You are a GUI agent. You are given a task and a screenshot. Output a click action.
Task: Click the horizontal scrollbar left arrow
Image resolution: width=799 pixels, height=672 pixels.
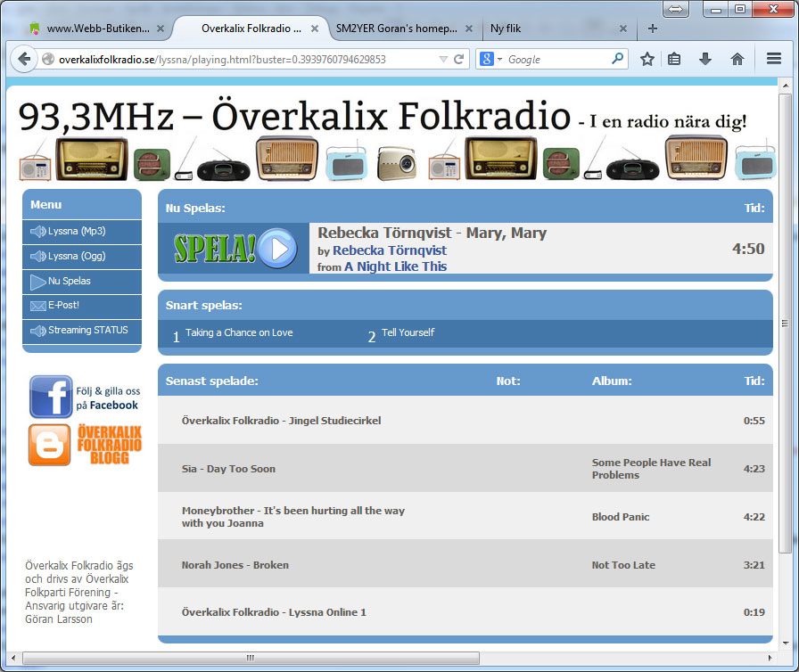click(x=13, y=658)
